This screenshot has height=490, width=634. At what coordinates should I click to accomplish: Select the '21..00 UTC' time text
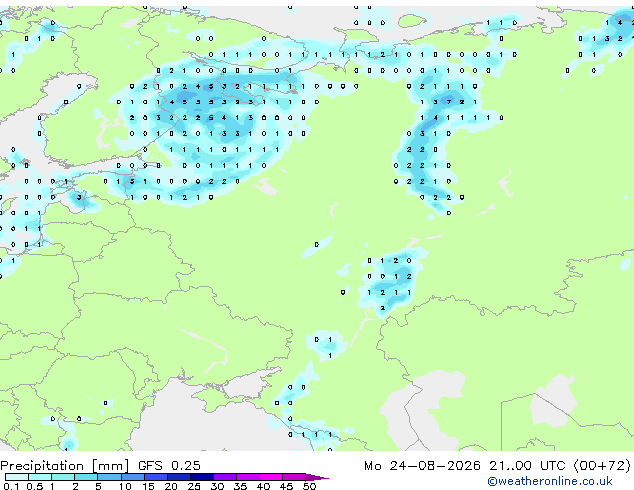[527, 466]
